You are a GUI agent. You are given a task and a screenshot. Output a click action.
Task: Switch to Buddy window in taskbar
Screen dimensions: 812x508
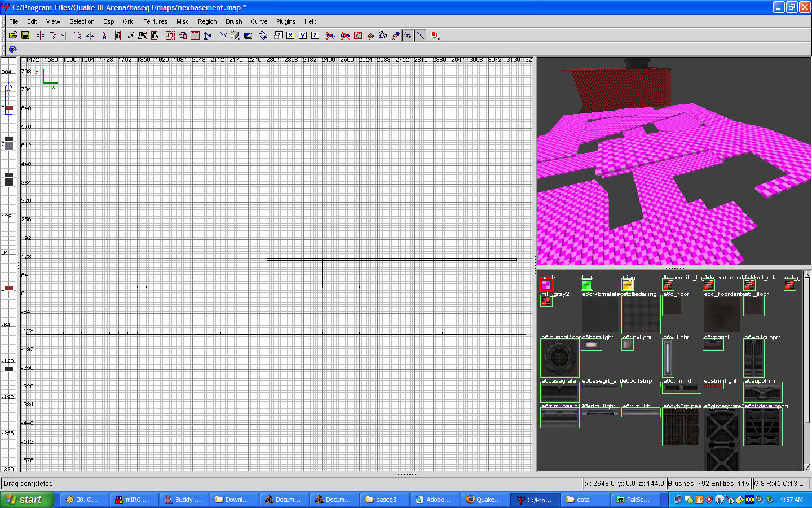[183, 500]
